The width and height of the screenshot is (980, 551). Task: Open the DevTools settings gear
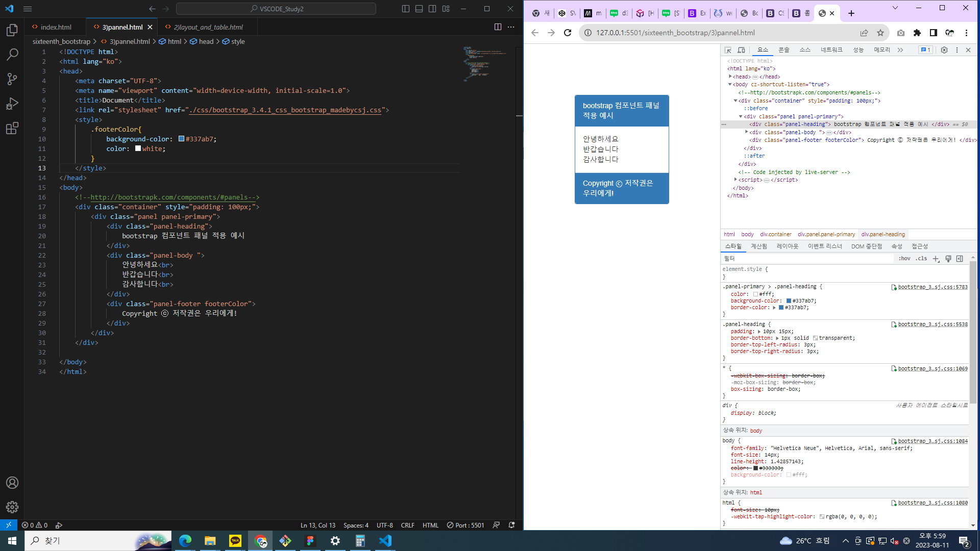[x=944, y=50]
